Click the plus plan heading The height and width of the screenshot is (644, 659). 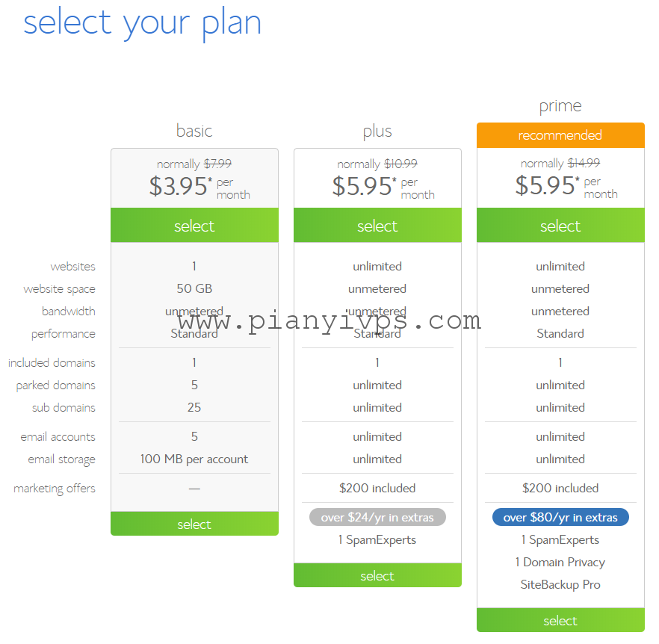point(377,131)
